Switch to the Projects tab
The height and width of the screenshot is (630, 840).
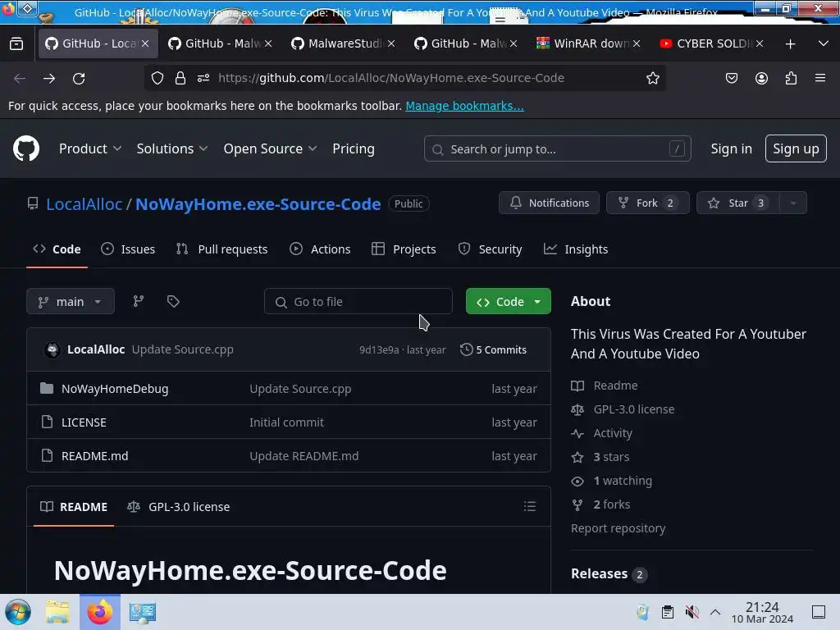coord(404,249)
